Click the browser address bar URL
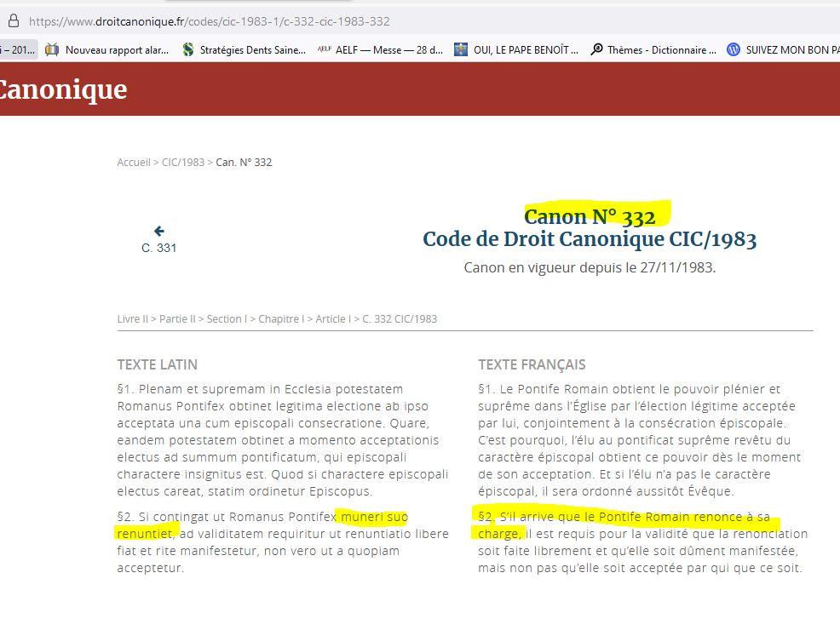 [x=209, y=21]
